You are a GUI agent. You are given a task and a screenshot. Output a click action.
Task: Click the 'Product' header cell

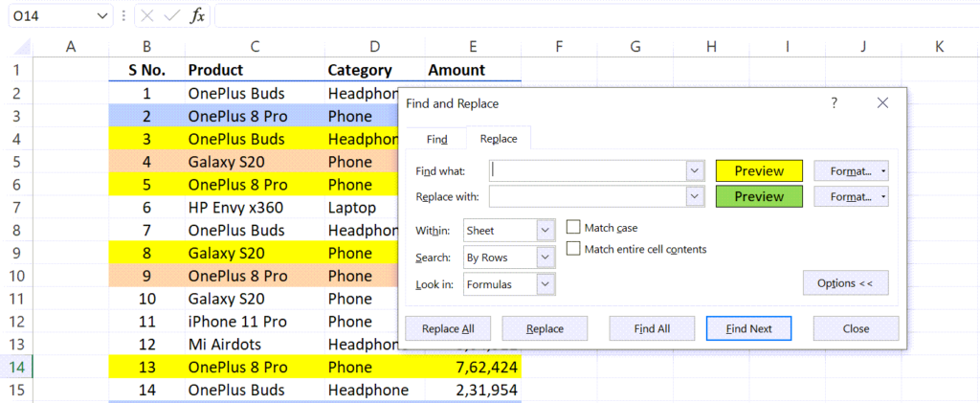(x=255, y=70)
